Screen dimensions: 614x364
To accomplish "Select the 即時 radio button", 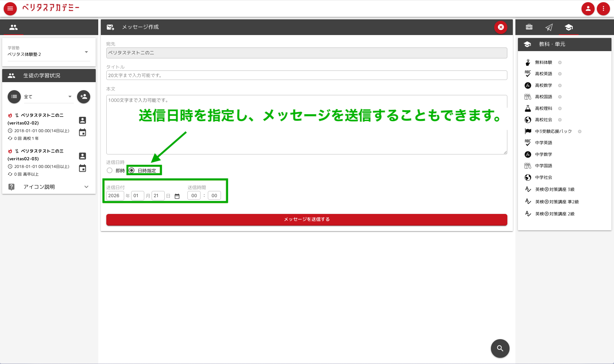I will (x=110, y=170).
